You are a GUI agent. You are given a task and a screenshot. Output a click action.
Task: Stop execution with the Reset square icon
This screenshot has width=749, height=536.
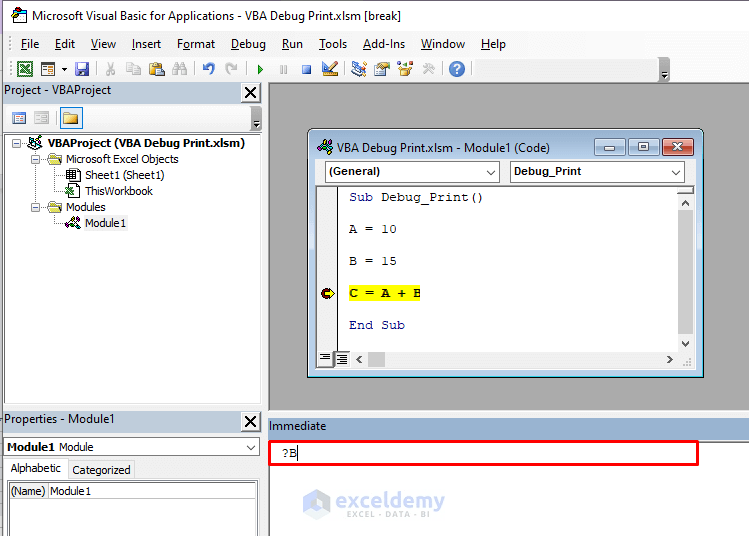point(307,70)
